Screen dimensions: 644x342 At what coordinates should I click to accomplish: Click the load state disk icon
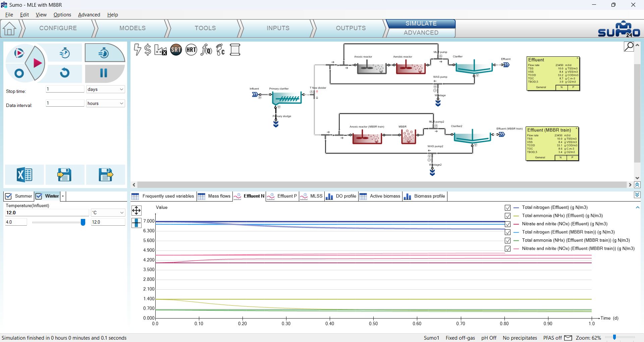(x=64, y=175)
